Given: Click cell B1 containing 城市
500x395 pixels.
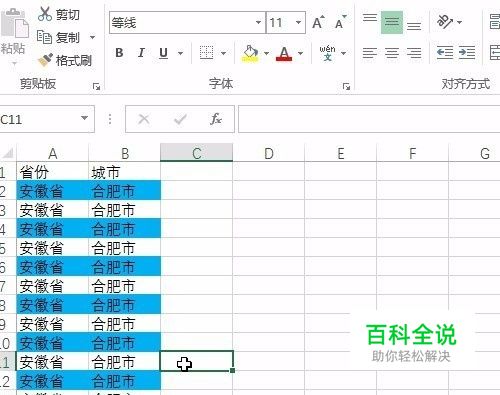Looking at the screenshot, I should click(x=125, y=172).
